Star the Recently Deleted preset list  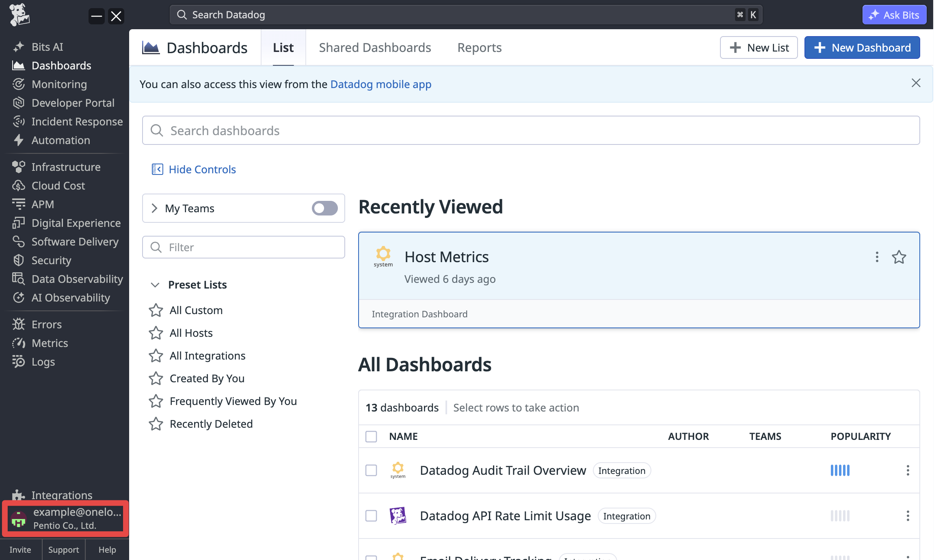[x=156, y=424]
